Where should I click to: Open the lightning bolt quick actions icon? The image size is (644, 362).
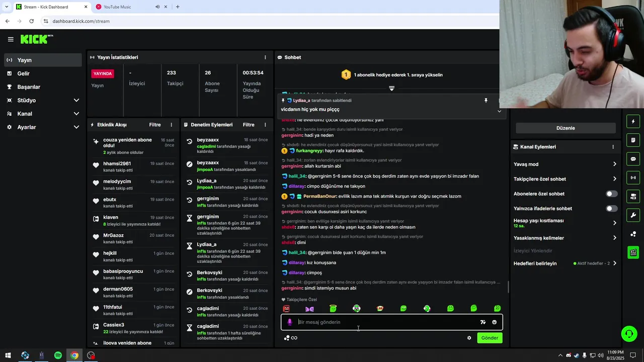click(633, 121)
